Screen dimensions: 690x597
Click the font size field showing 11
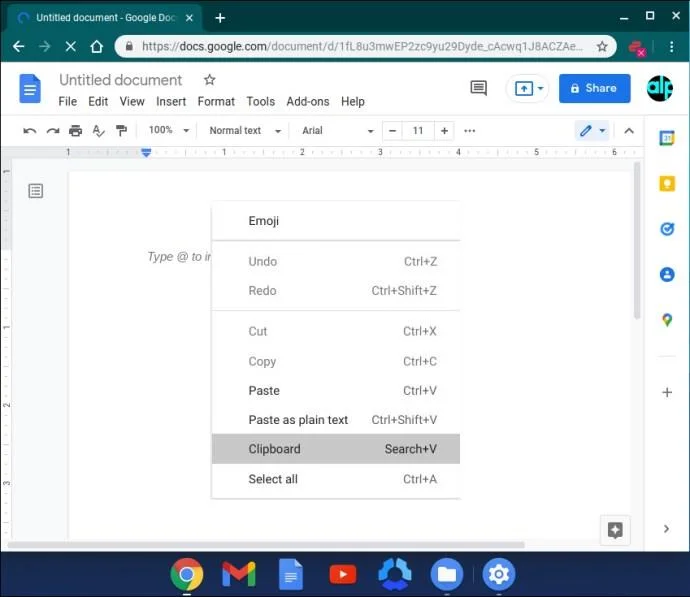[x=418, y=131]
